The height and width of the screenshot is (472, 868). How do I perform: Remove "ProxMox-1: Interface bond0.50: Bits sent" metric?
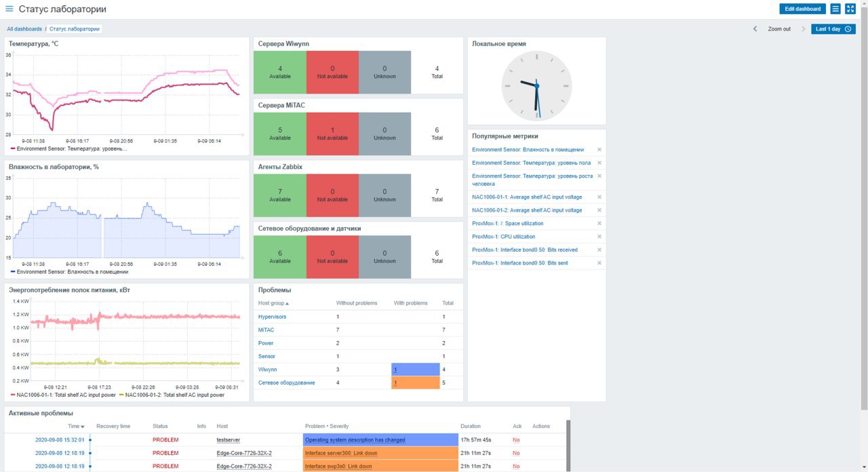pyautogui.click(x=597, y=262)
